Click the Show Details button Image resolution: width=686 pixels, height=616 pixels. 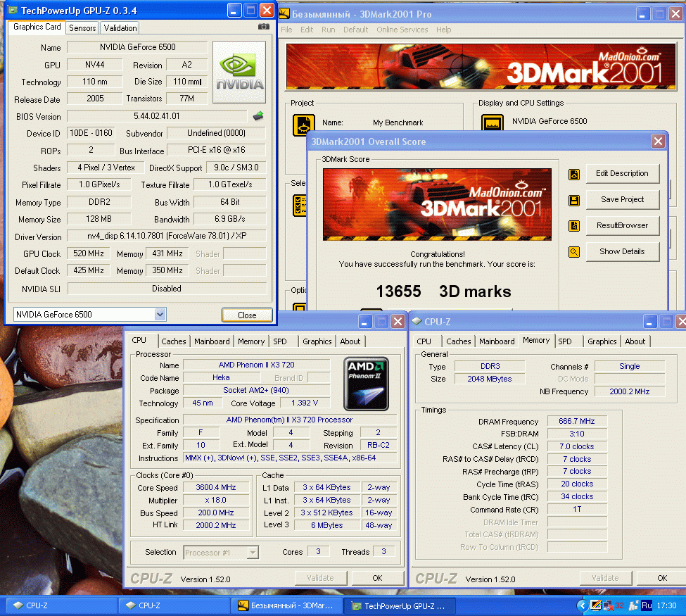coord(622,251)
